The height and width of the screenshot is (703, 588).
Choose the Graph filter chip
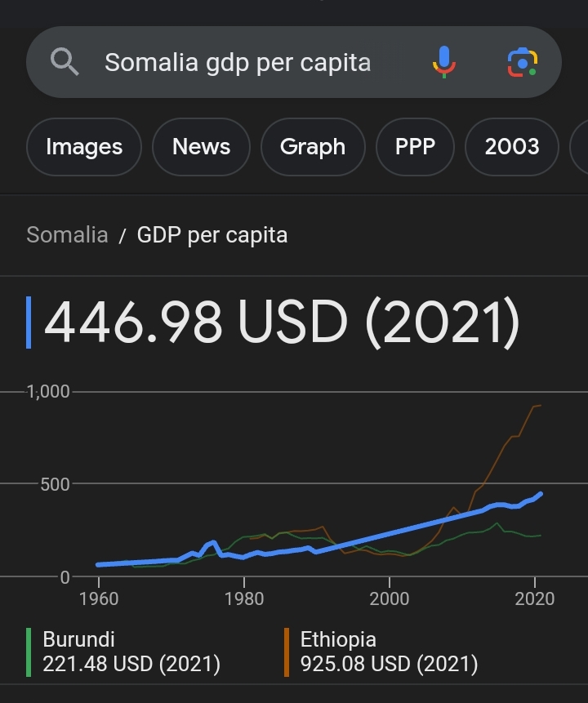(x=313, y=147)
